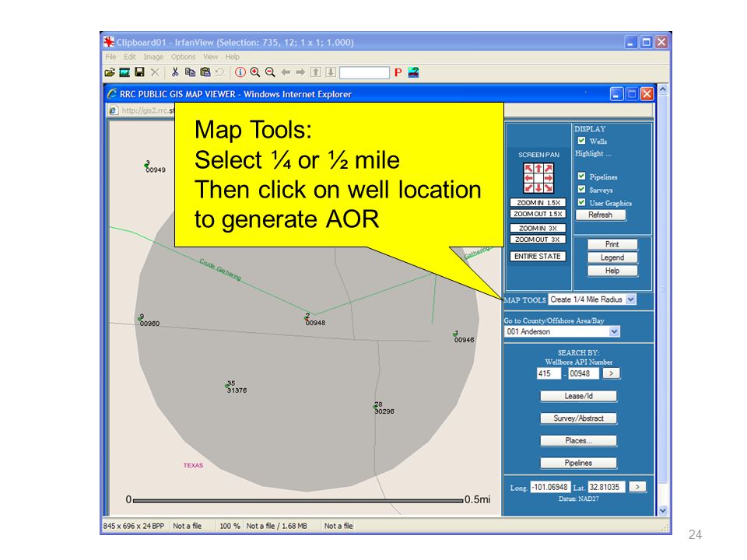Go to next image with right arrow
This screenshot has width=747, height=560.
[300, 72]
